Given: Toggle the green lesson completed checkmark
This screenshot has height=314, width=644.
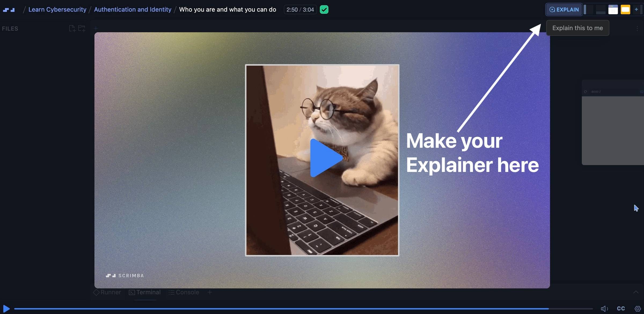Looking at the screenshot, I should click(x=324, y=10).
